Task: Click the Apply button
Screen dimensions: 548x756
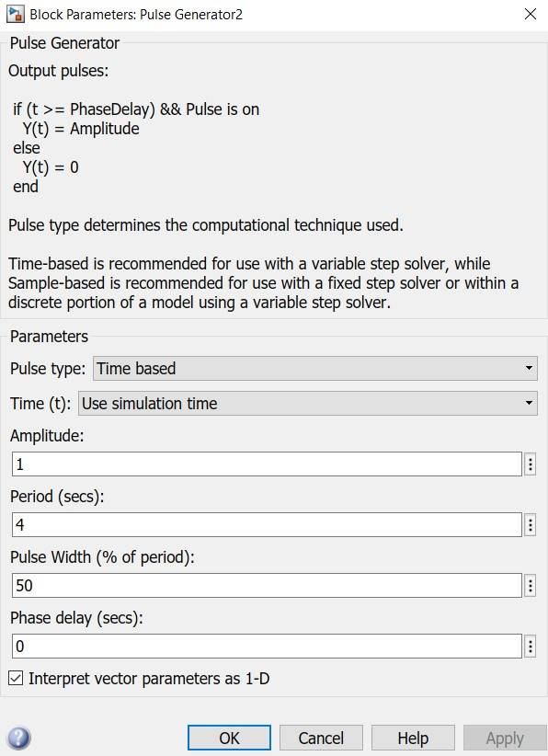Action: point(504,737)
